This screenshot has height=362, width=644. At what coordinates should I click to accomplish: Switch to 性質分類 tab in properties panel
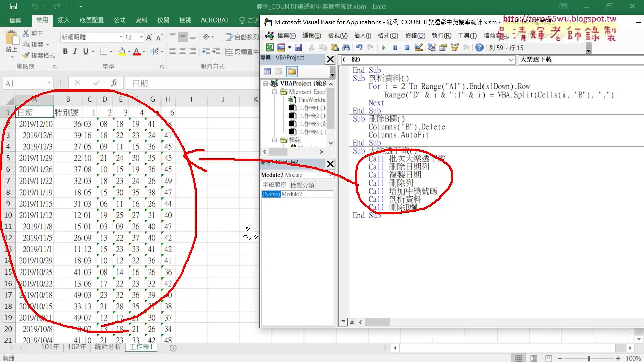click(x=302, y=185)
